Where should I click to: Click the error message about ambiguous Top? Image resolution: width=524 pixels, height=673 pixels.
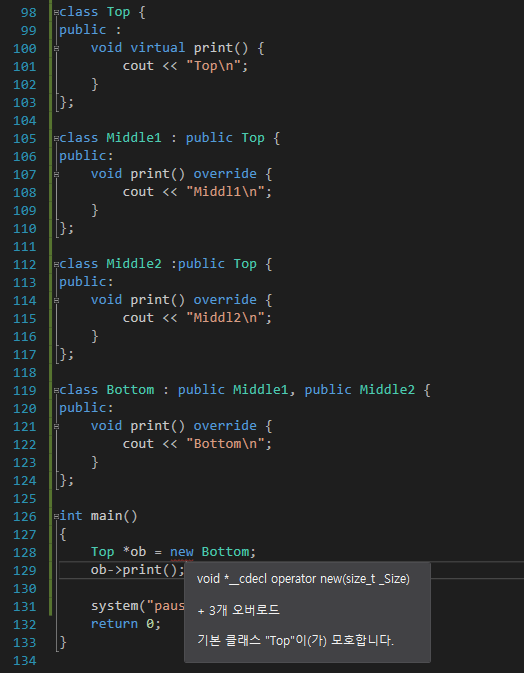[295, 640]
